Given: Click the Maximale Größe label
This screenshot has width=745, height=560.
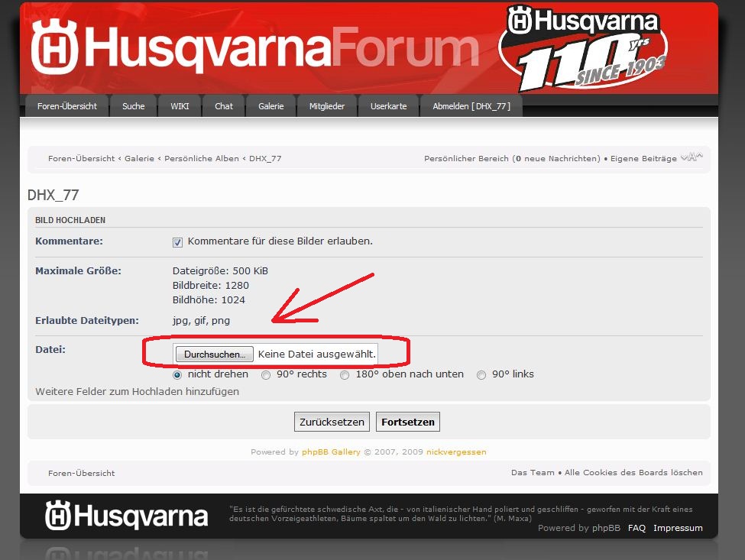Looking at the screenshot, I should (x=79, y=270).
